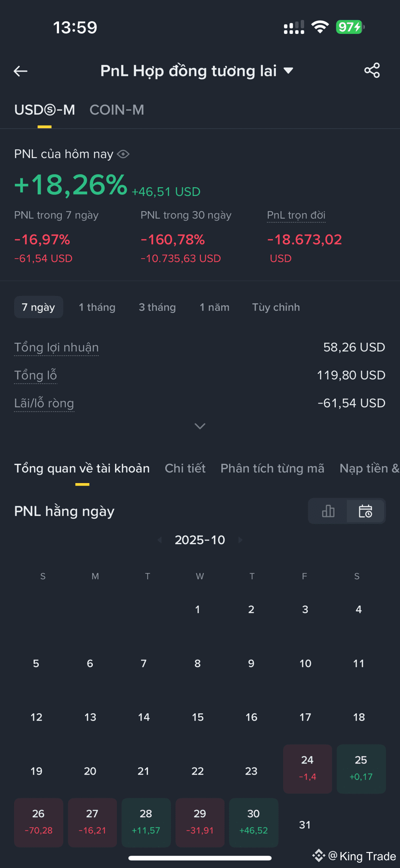Open the share icon
Screen dimensions: 400x868
[372, 71]
